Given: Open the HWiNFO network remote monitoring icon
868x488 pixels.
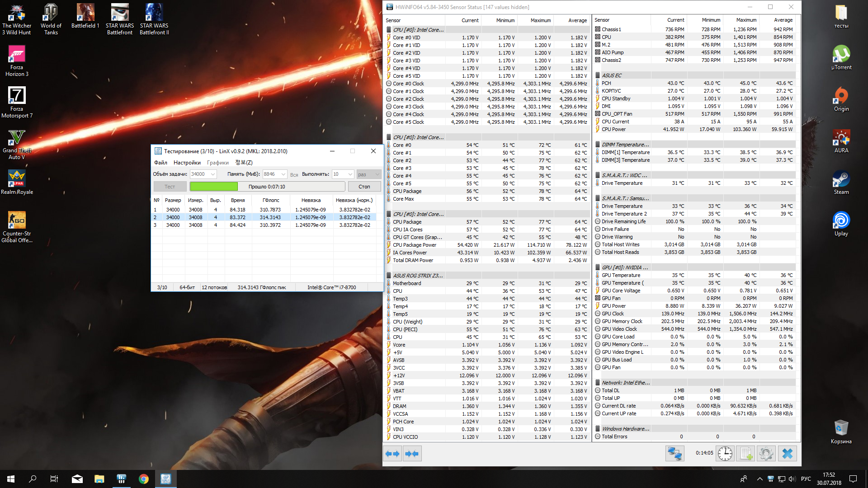Looking at the screenshot, I should click(675, 454).
